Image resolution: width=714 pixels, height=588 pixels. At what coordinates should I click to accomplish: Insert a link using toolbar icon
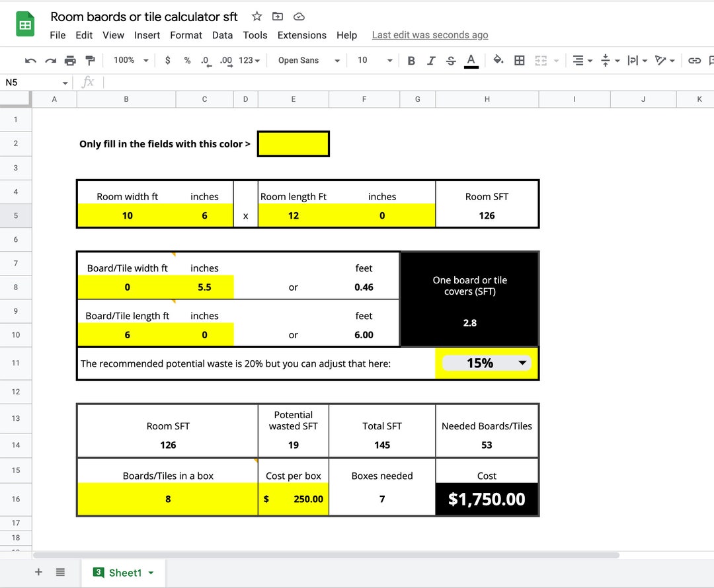pos(695,60)
